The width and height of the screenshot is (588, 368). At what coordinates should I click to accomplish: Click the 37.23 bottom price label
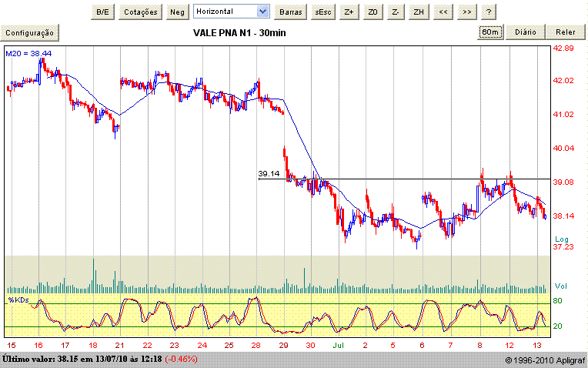coord(563,247)
